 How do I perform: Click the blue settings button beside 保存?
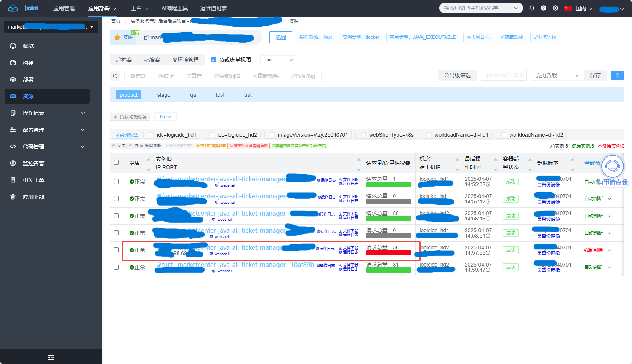tap(617, 75)
